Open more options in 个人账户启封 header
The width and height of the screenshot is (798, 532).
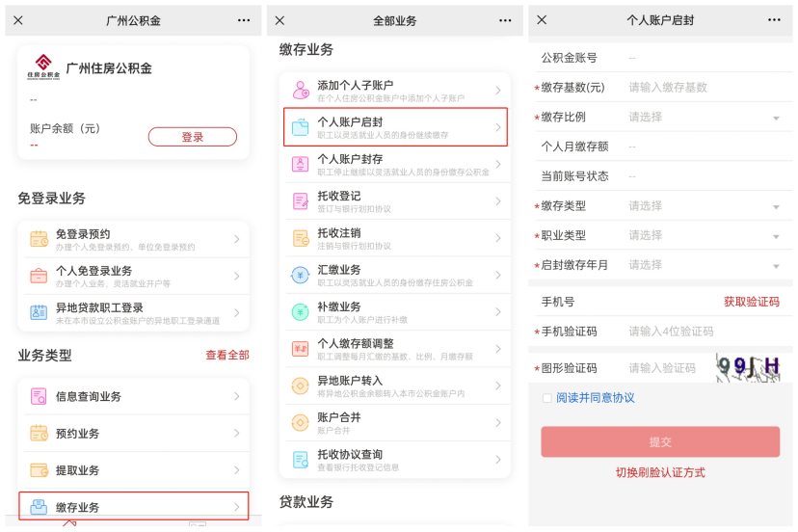click(x=774, y=20)
